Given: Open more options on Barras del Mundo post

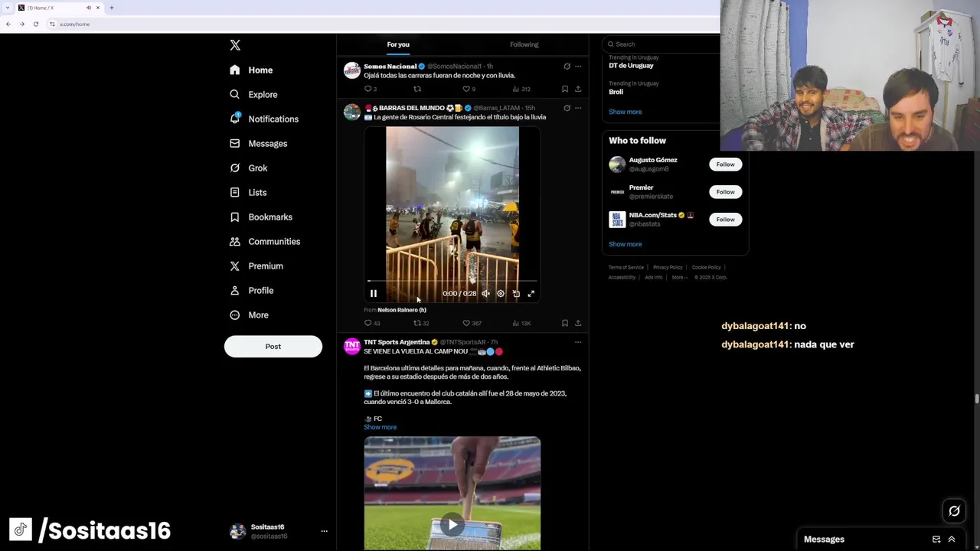Looking at the screenshot, I should point(578,108).
